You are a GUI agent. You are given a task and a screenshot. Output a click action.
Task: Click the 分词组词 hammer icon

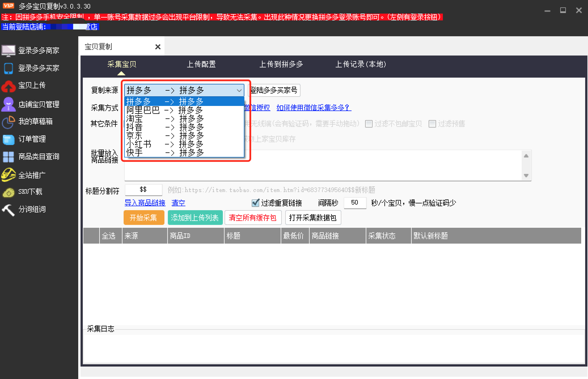click(x=8, y=210)
